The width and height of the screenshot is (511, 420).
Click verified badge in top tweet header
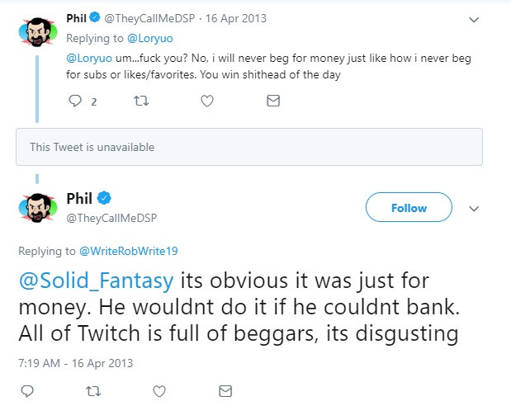tap(95, 17)
